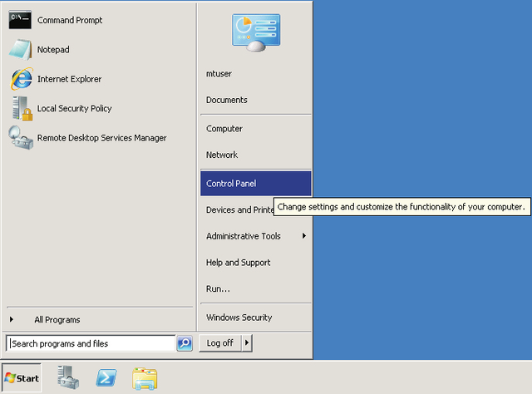Open Devices and Printers
532x394 pixels.
(237, 209)
